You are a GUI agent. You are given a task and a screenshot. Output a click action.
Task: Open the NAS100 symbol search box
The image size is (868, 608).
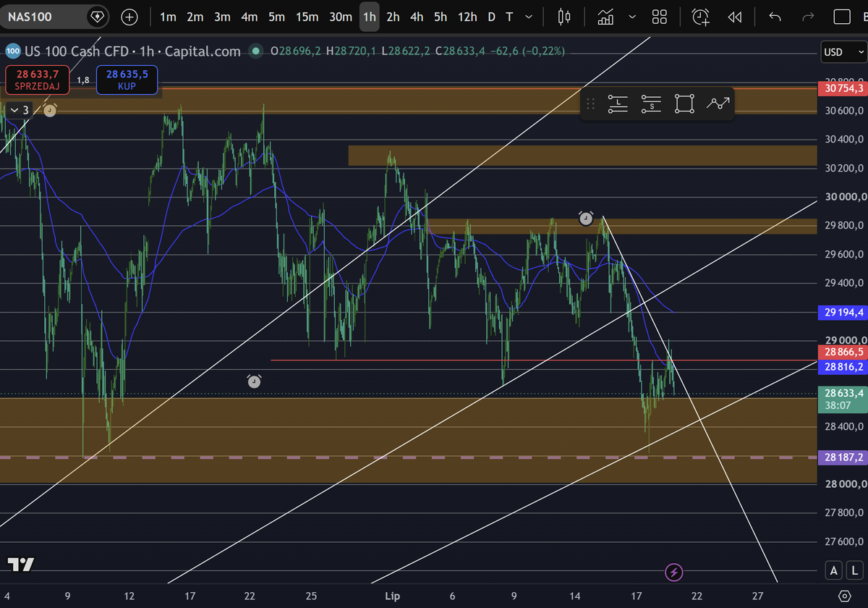[x=45, y=16]
